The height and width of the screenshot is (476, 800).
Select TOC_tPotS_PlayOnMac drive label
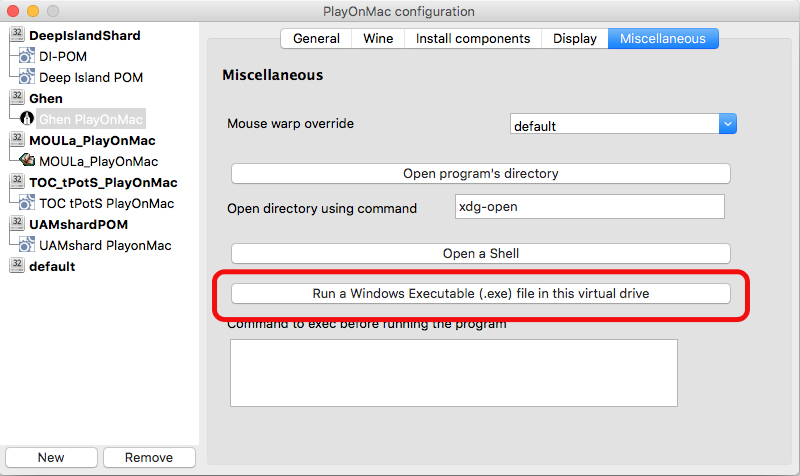[x=103, y=182]
